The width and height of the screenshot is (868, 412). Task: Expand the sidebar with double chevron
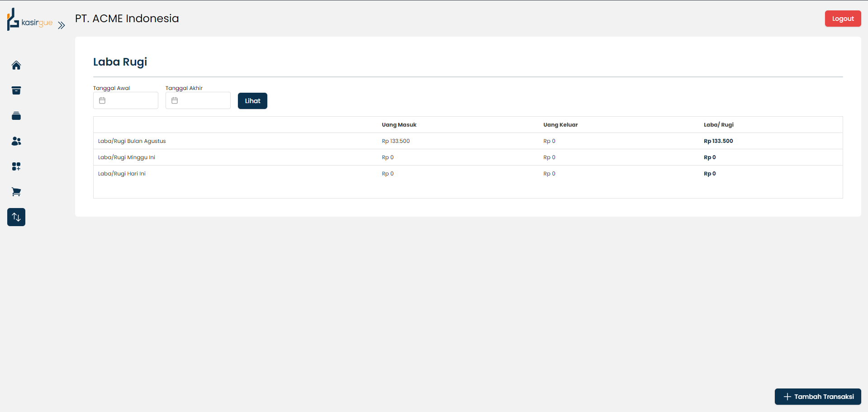pyautogui.click(x=62, y=25)
